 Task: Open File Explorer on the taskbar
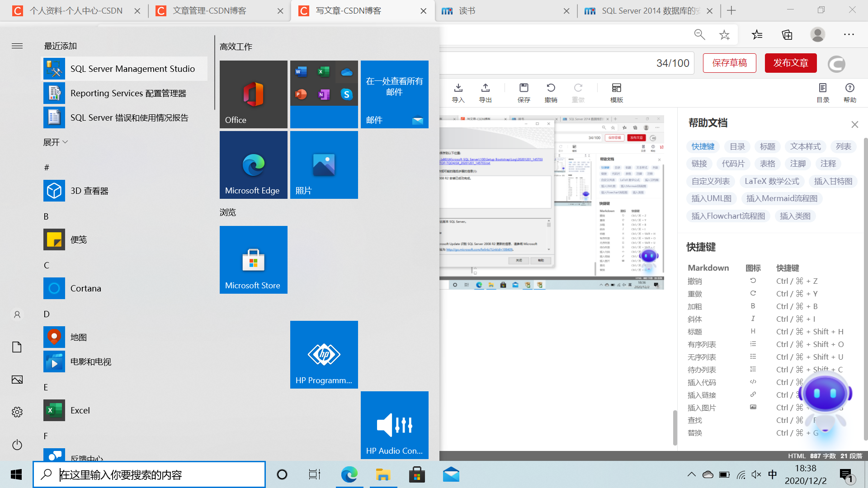tap(383, 474)
